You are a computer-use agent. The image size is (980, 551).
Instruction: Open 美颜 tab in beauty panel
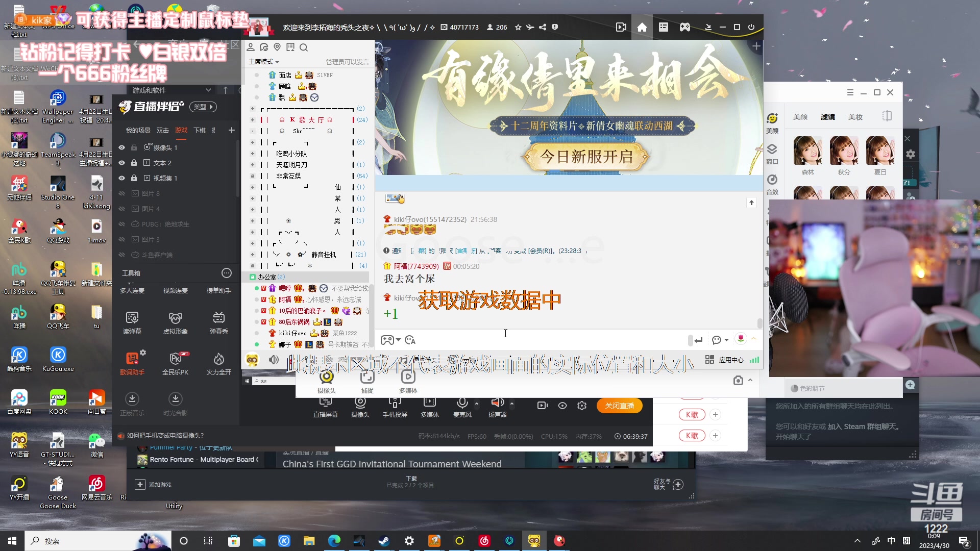(800, 117)
